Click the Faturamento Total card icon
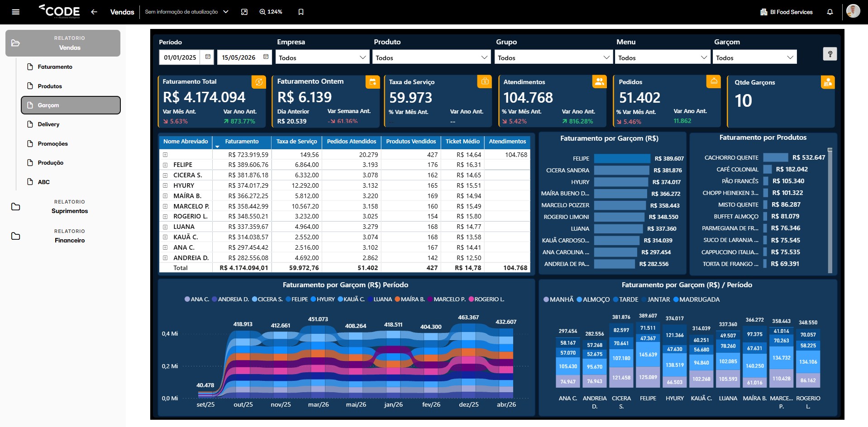This screenshot has width=868, height=427. 259,82
